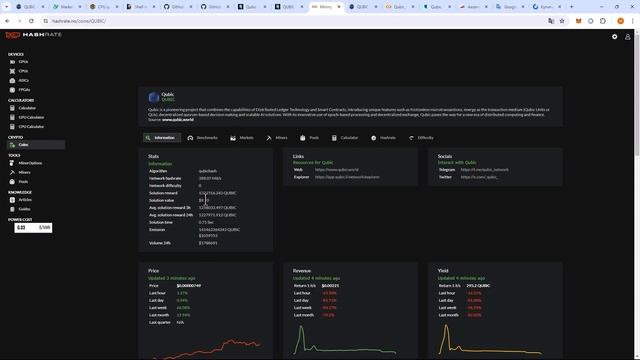Click the Hashrate logo in the header
Viewport: 640px width, 360px height.
tap(33, 35)
